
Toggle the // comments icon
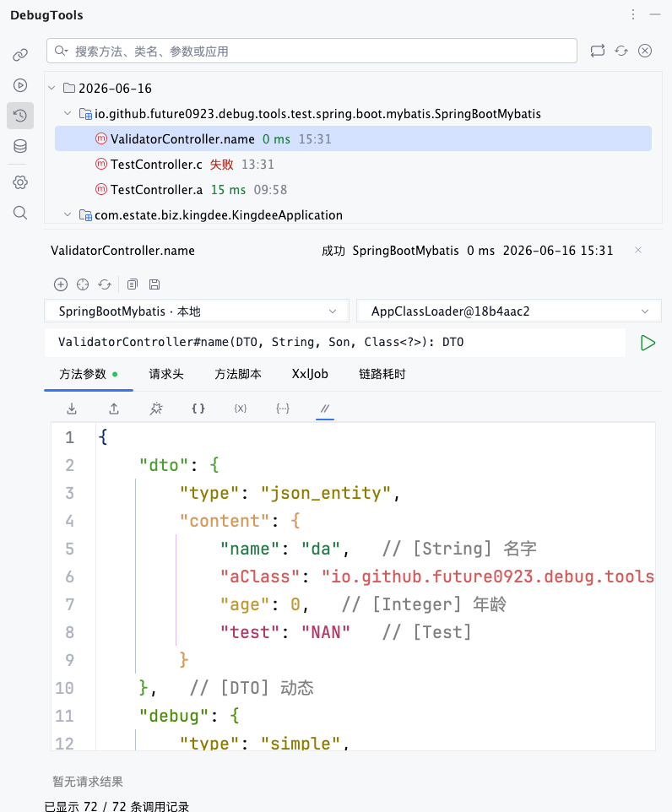[325, 409]
